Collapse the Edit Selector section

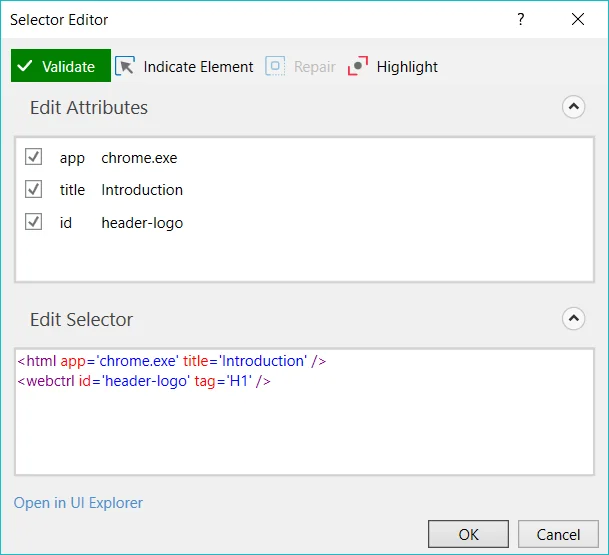coord(573,319)
